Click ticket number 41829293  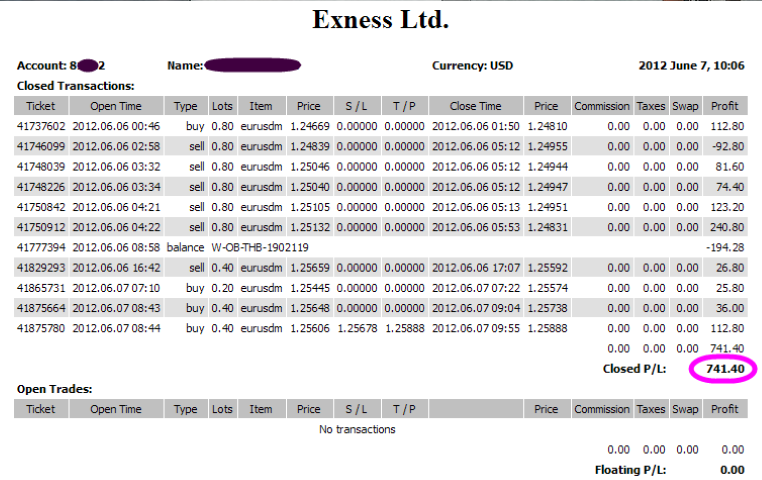41,268
